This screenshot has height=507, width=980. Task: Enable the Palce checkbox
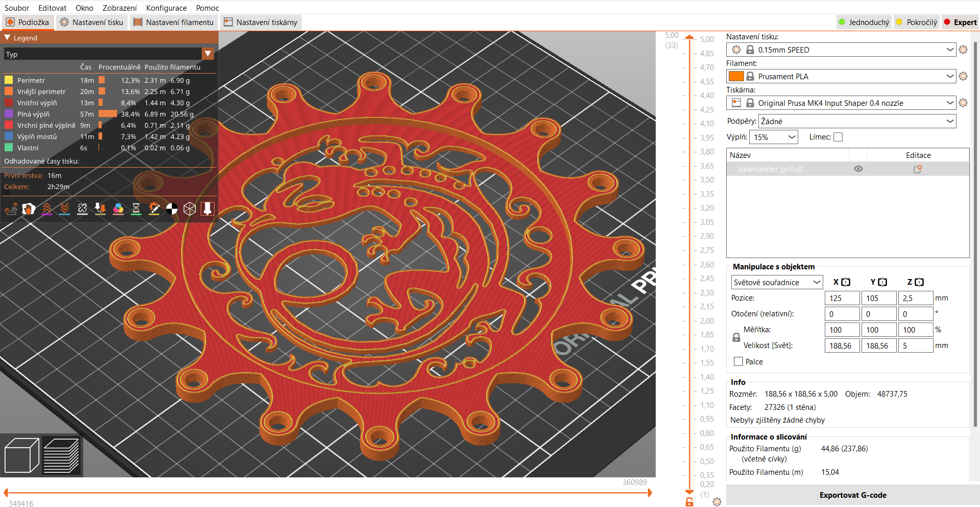738,361
